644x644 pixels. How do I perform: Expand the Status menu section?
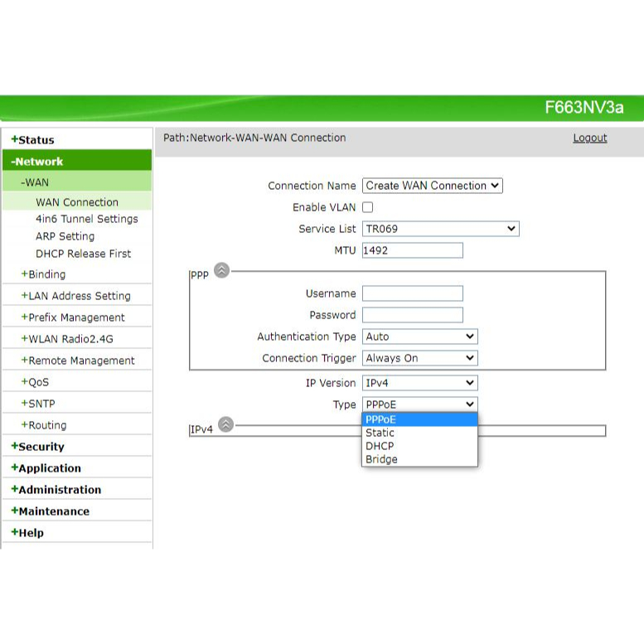[32, 140]
